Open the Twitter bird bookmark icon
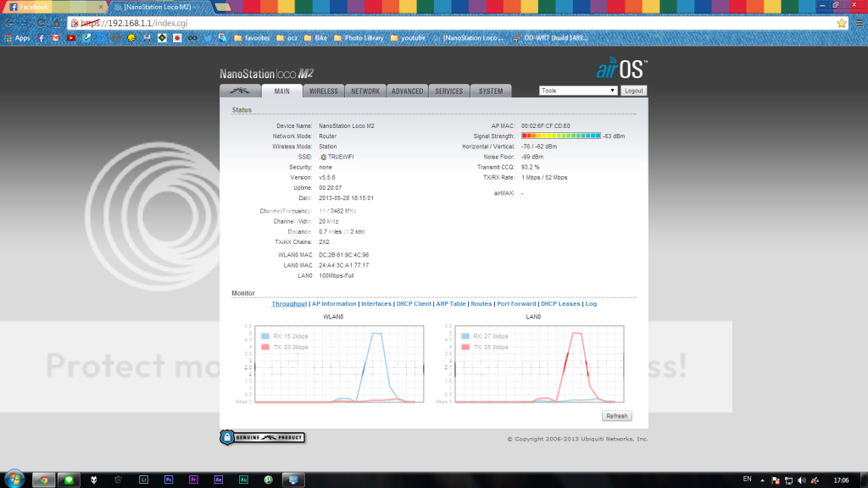The height and width of the screenshot is (488, 868). [x=208, y=38]
